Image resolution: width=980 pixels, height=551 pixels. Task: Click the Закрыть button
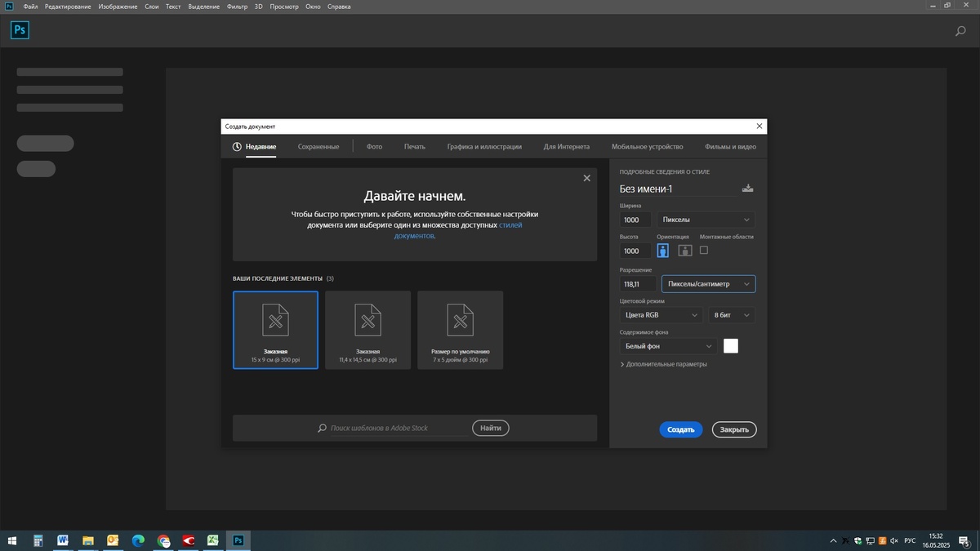(x=734, y=429)
